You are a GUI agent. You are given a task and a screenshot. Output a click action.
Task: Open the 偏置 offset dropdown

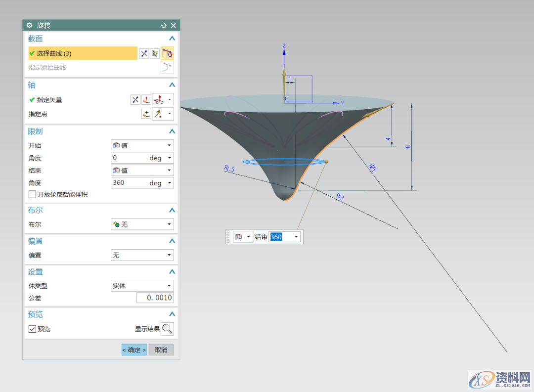click(x=142, y=255)
